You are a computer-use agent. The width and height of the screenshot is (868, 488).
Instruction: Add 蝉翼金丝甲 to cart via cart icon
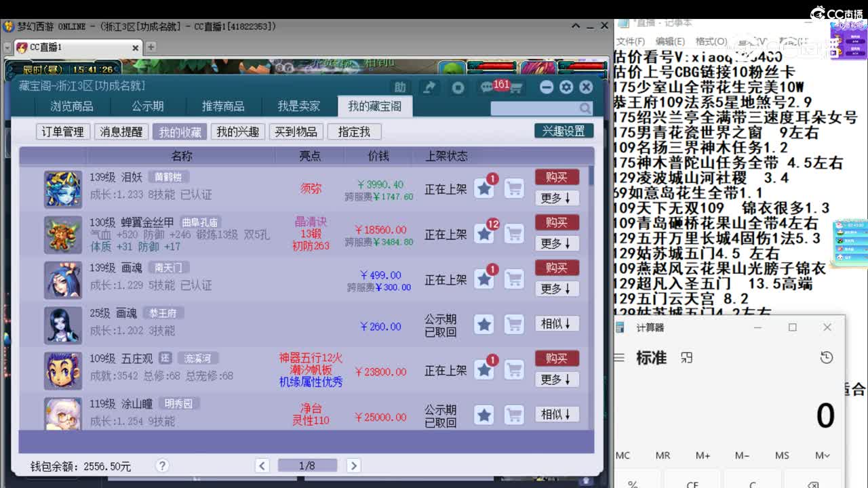pos(515,235)
